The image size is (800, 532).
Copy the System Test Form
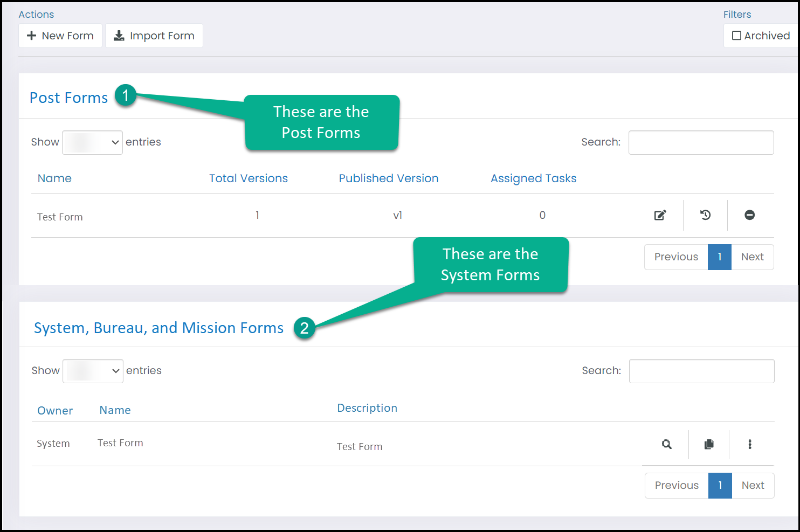coord(709,444)
